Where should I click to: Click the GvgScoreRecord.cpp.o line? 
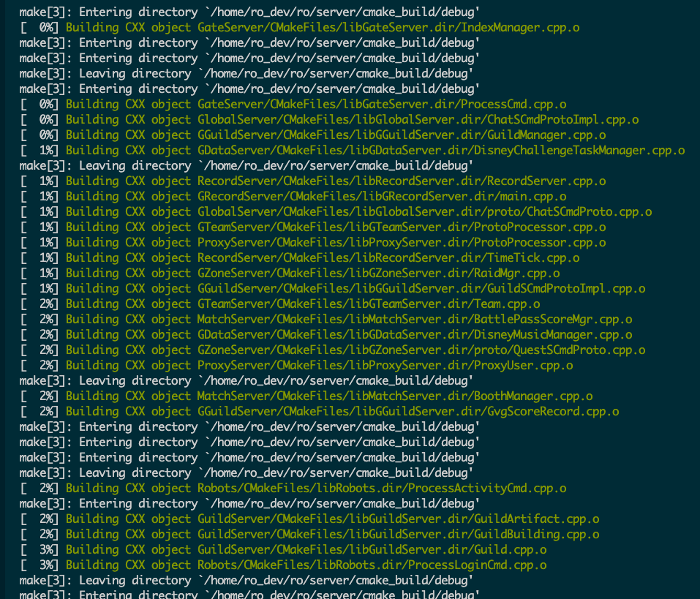click(x=342, y=411)
